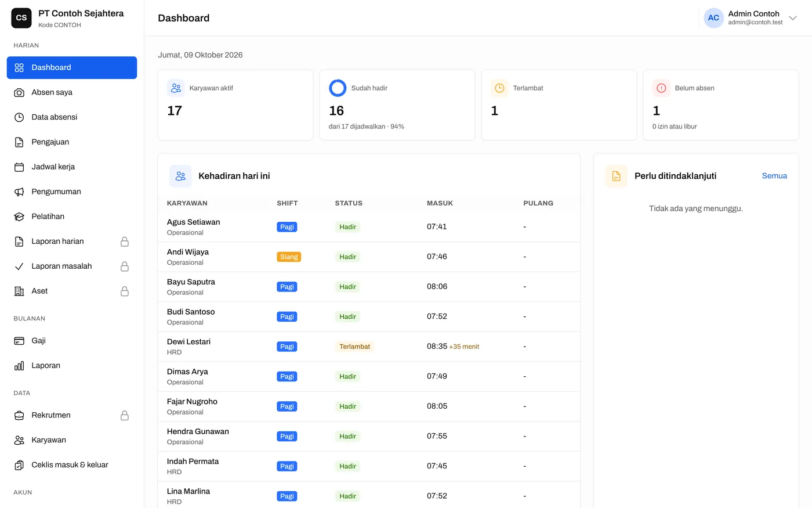Click the alert icon on Belum absen card
This screenshot has height=508, width=812.
point(661,88)
